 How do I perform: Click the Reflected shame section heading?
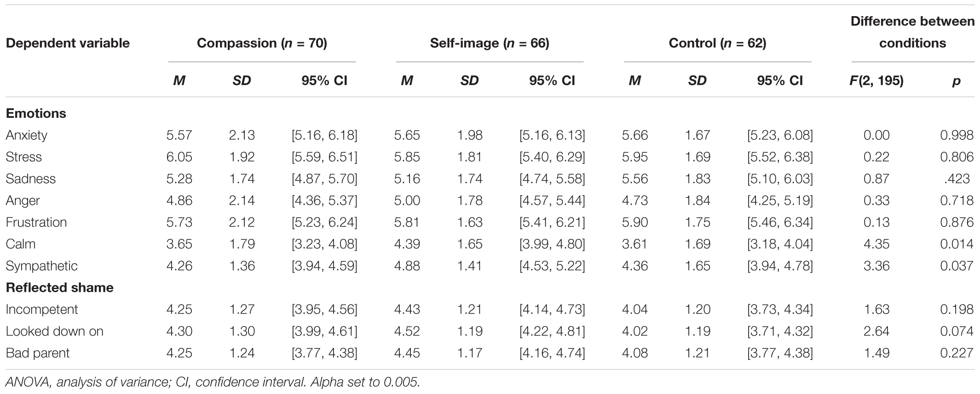pyautogui.click(x=60, y=288)
